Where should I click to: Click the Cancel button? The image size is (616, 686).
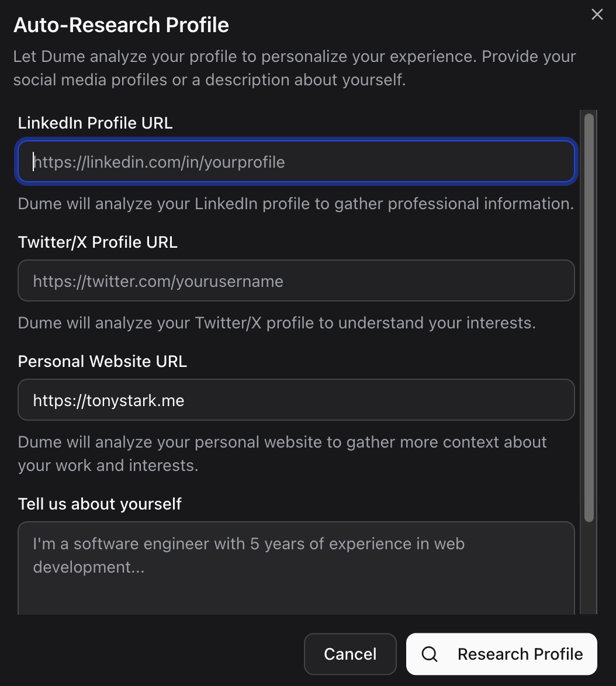click(350, 654)
